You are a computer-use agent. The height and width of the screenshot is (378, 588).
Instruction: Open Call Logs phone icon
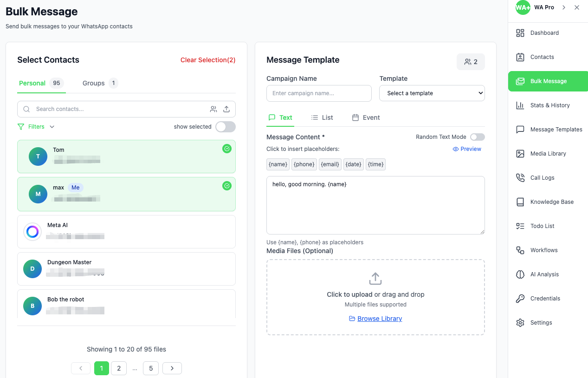(520, 178)
